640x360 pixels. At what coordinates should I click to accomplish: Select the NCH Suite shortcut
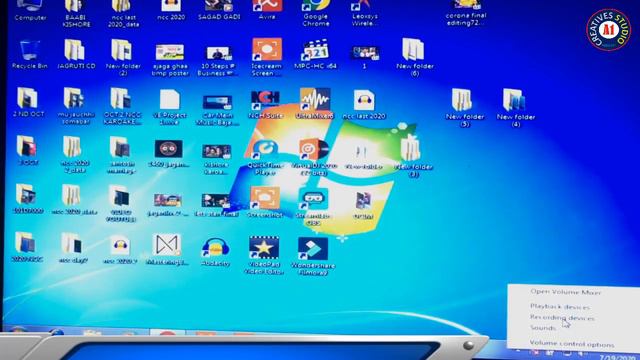coord(265,104)
